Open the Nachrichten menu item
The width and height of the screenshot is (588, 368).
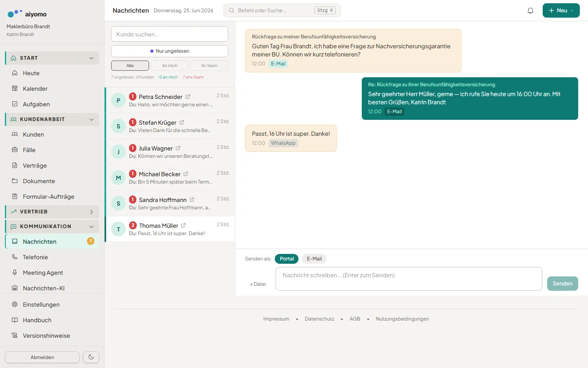[52, 242]
